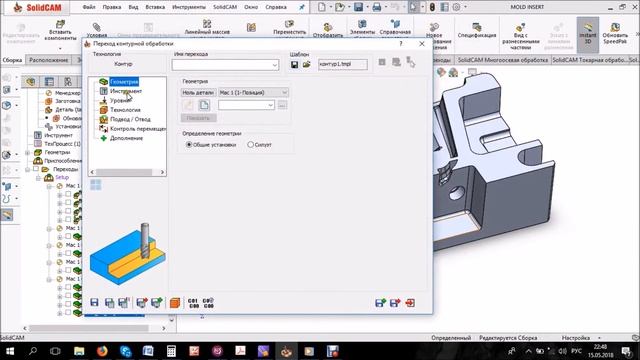Collapse the Setup node in CAM tree
Image resolution: width=640 pixels, height=360 pixels.
(38, 178)
